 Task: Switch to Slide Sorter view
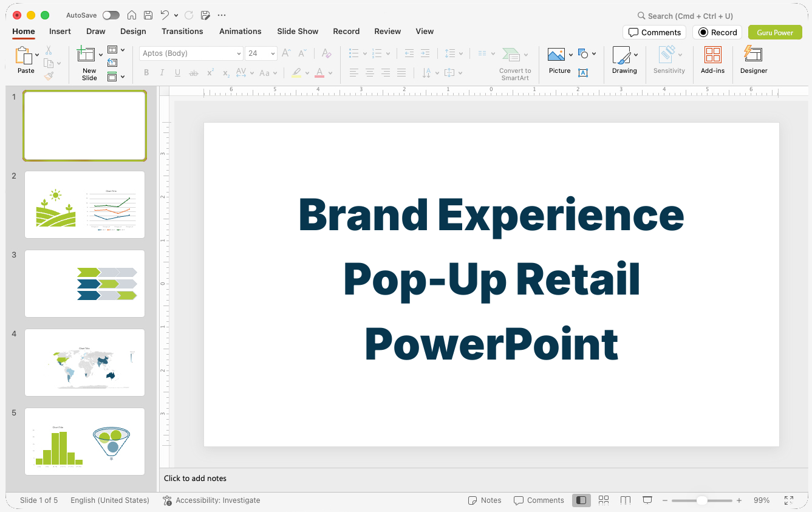(604, 500)
